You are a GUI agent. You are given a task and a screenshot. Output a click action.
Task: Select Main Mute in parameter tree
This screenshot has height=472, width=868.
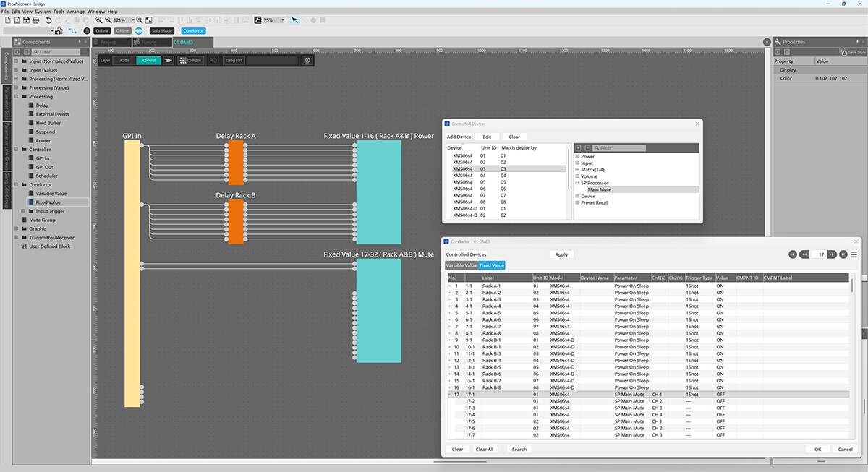[x=599, y=189]
